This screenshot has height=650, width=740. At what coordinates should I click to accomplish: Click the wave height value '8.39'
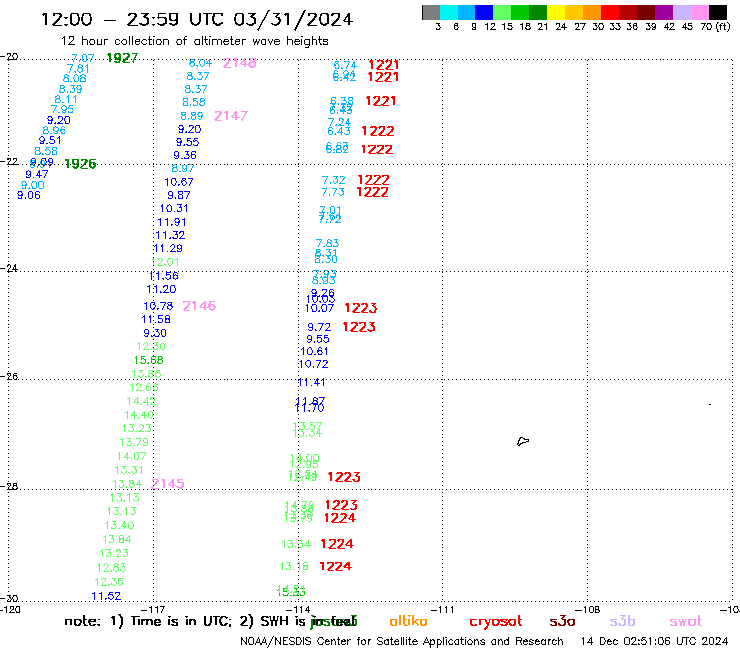click(x=70, y=89)
